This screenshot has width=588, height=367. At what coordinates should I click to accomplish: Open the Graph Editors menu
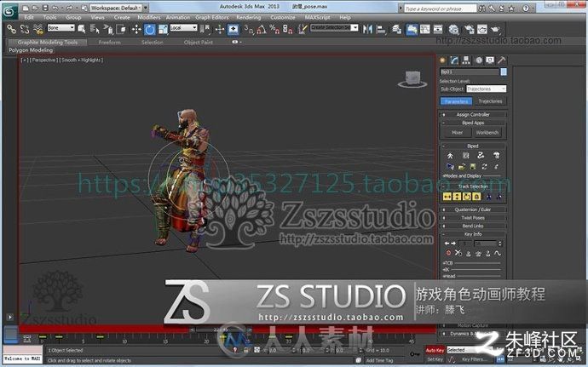[x=212, y=17]
